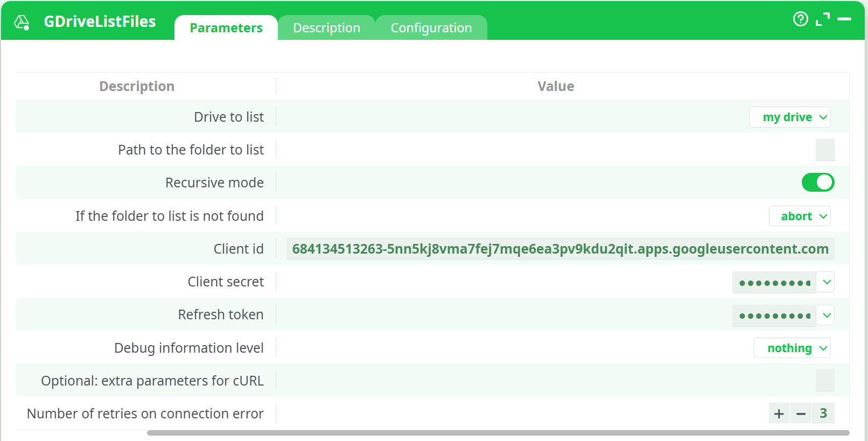Click the Path to folder input box
The height and width of the screenshot is (441, 868).
tap(824, 150)
